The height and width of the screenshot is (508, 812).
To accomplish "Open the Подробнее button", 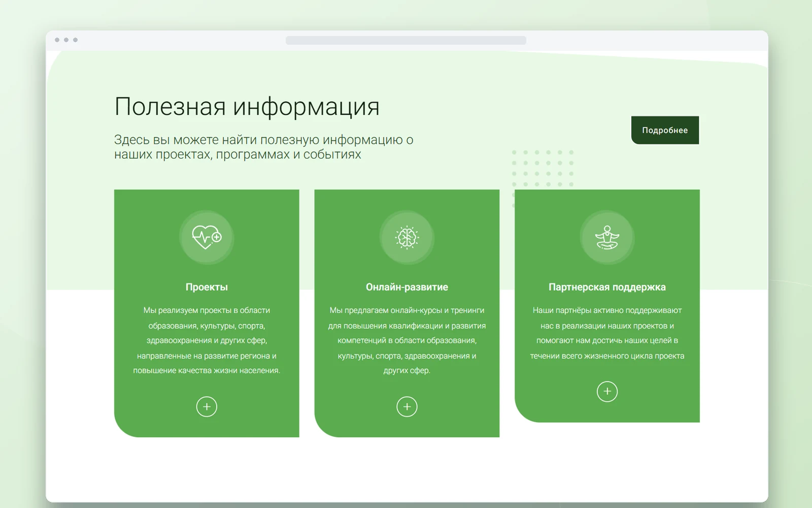I will pos(665,130).
